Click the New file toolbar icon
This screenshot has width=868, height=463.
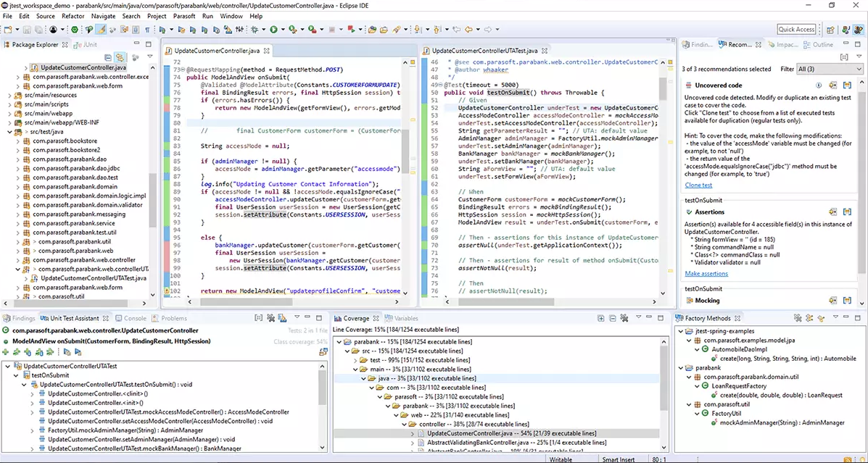point(7,29)
